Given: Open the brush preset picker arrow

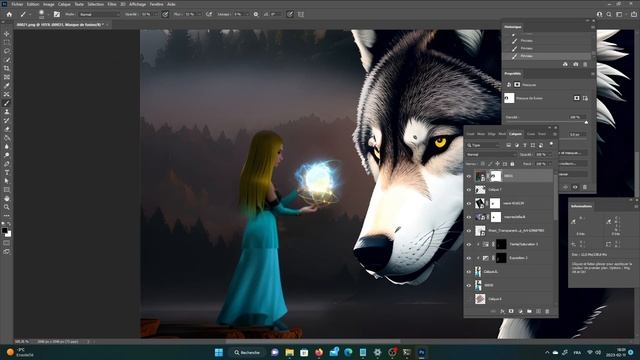Looking at the screenshot, I should click(48, 15).
